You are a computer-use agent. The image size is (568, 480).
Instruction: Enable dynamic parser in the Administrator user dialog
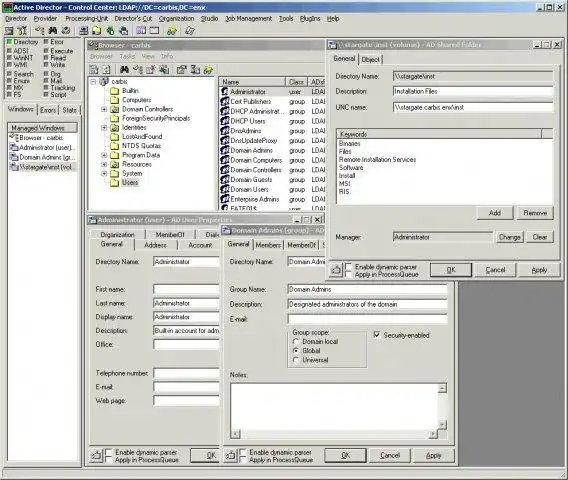click(x=109, y=452)
